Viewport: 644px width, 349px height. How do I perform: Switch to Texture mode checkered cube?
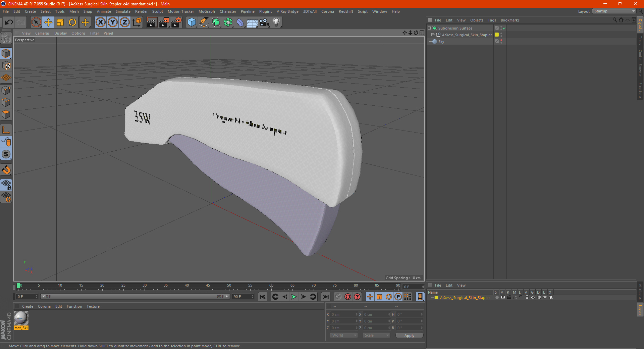coord(6,66)
